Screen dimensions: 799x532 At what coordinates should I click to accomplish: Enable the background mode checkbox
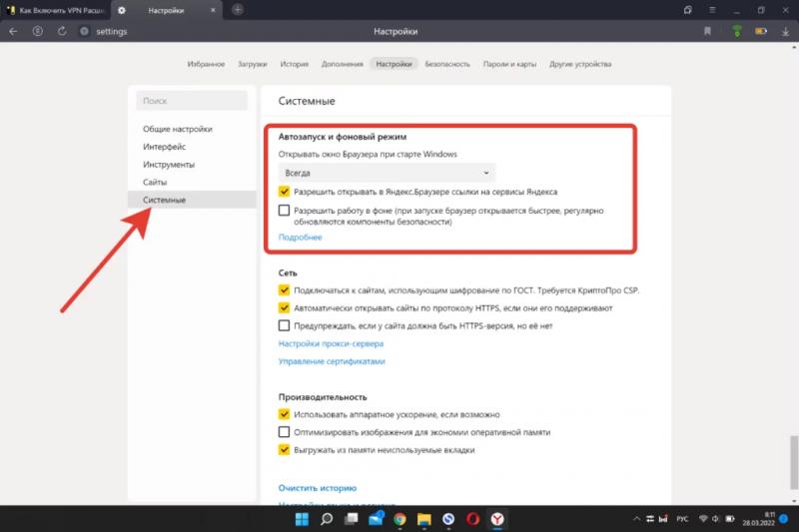click(x=285, y=211)
